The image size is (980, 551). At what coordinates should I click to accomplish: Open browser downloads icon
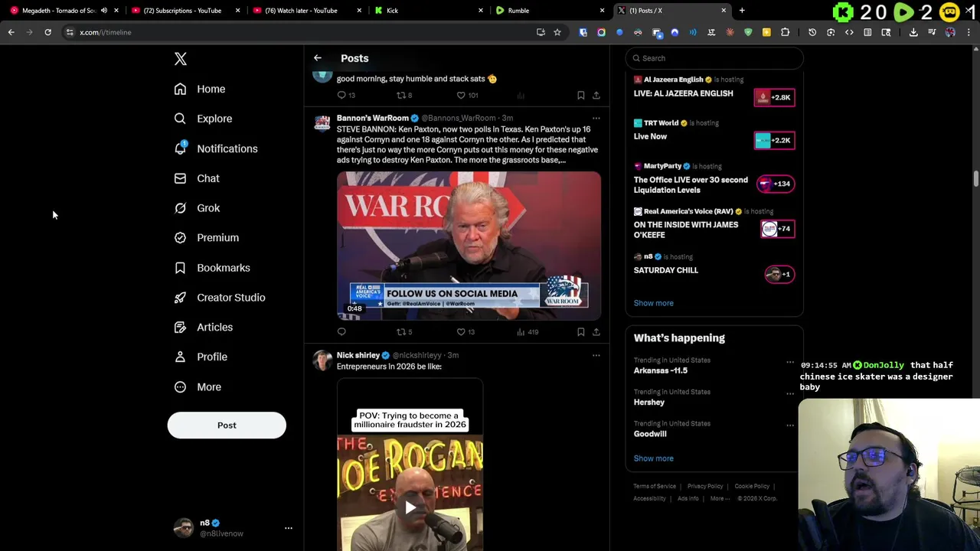pyautogui.click(x=913, y=32)
